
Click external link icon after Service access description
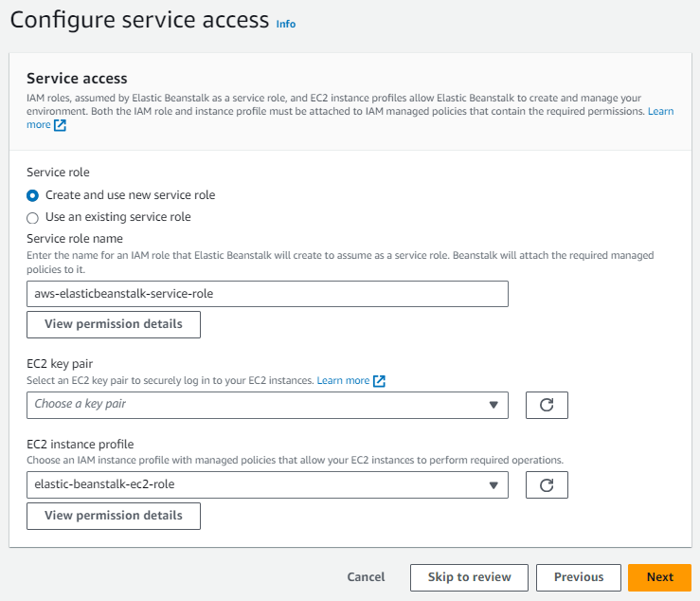(x=60, y=125)
